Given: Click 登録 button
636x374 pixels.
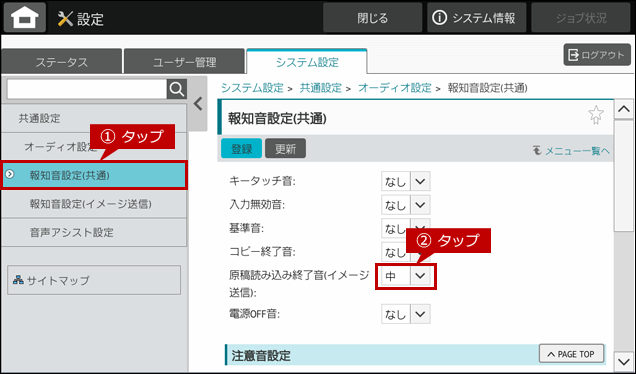Looking at the screenshot, I should [x=241, y=148].
